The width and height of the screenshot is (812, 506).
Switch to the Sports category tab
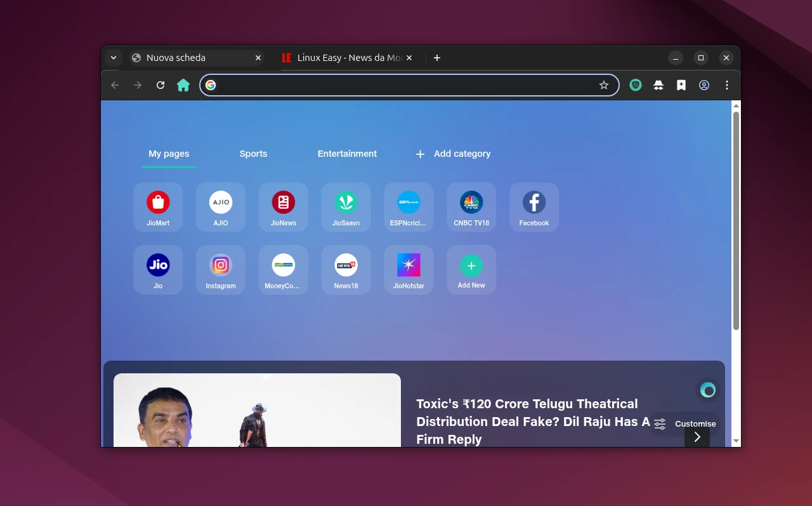253,154
